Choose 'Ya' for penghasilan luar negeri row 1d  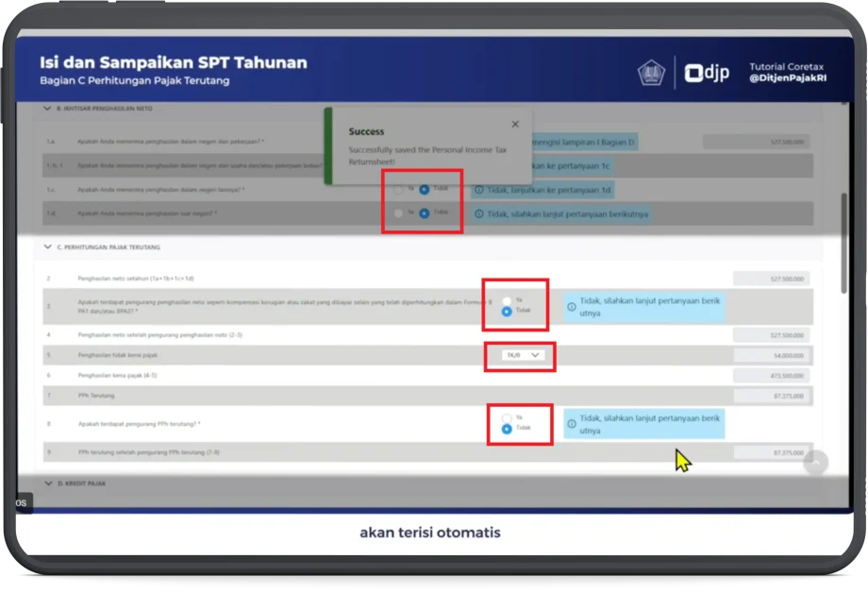399,213
